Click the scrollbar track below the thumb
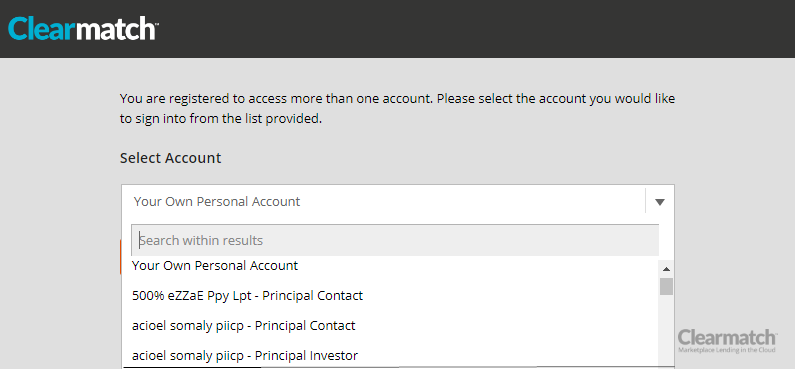Screen dimensions: 795x369 [666, 329]
